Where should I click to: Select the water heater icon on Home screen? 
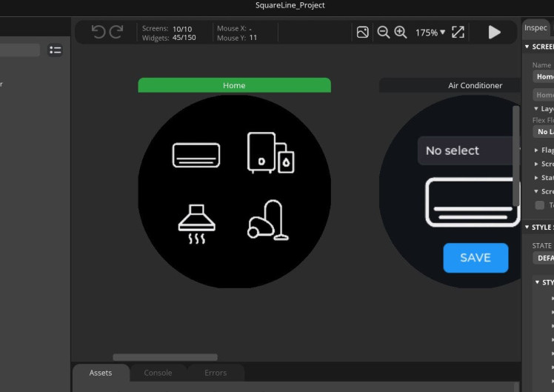[x=270, y=153]
